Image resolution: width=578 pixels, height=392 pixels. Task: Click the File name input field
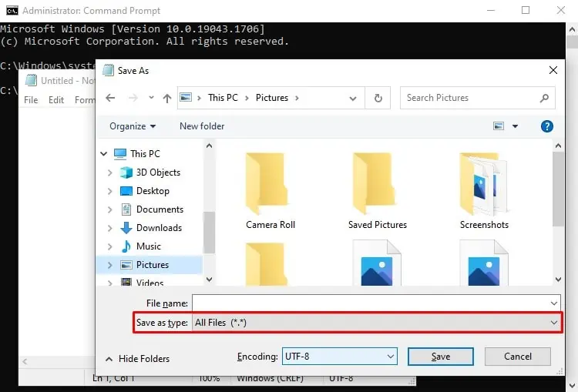click(x=370, y=303)
